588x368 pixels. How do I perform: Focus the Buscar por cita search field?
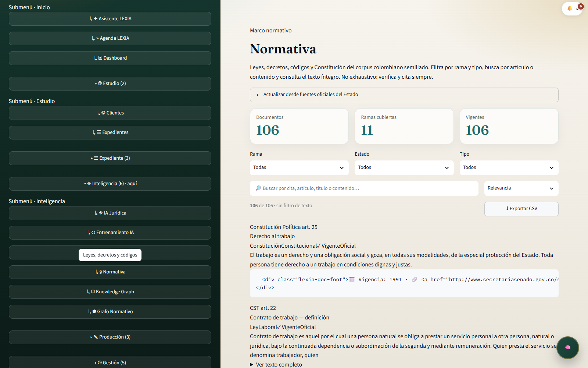(364, 188)
